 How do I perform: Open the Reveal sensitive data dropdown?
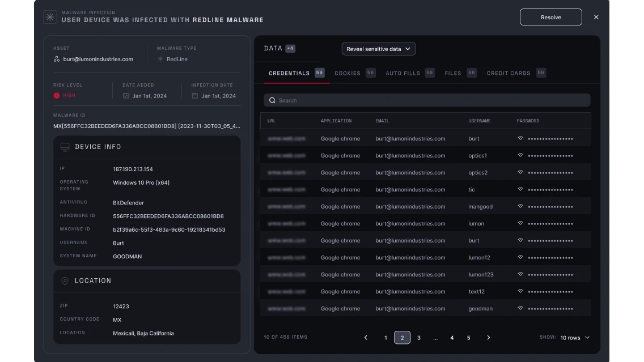pyautogui.click(x=379, y=49)
